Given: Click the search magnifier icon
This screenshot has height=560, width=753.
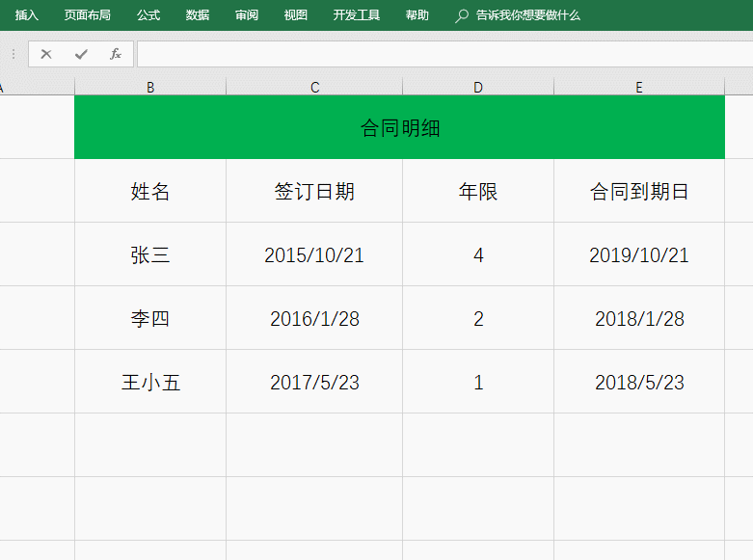Looking at the screenshot, I should [462, 15].
